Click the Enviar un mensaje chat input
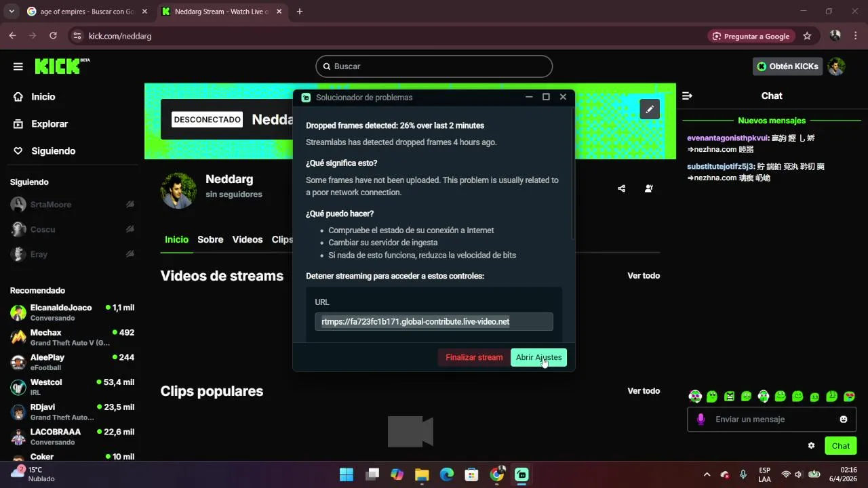Image resolution: width=868 pixels, height=488 pixels. pyautogui.click(x=773, y=420)
